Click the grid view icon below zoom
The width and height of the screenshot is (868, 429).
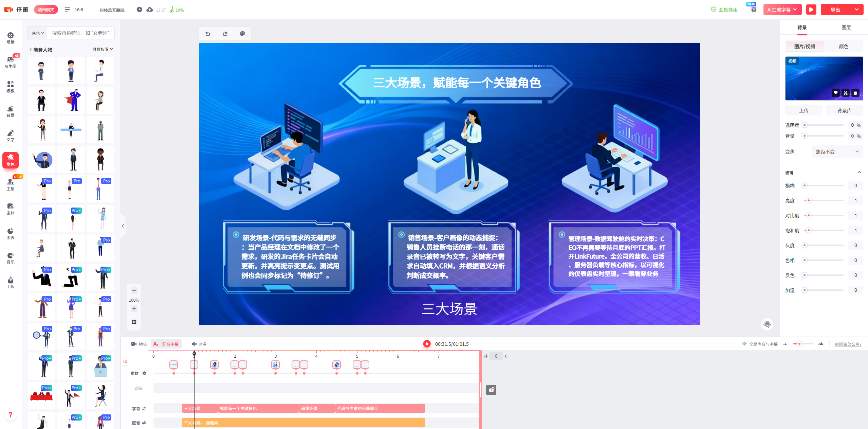click(x=134, y=322)
